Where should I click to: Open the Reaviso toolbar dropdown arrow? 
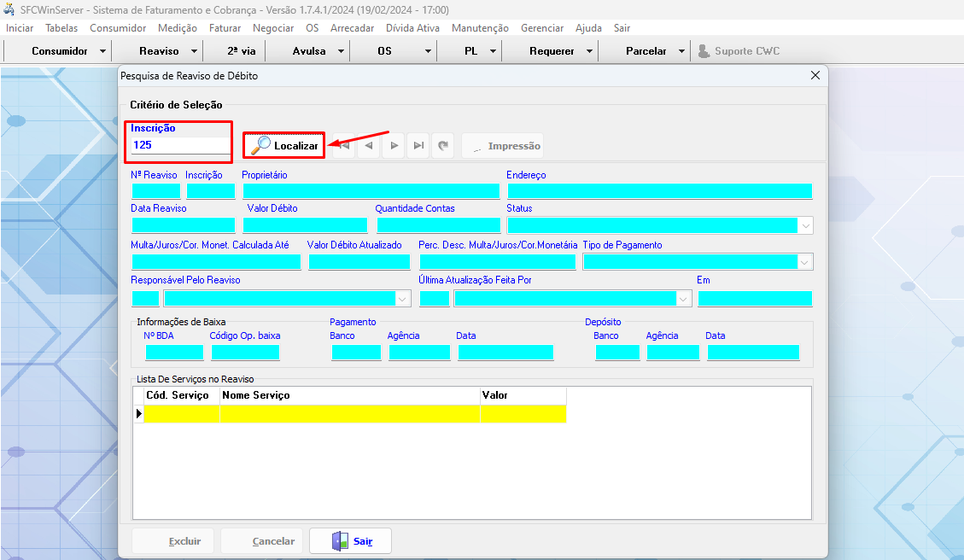(x=195, y=51)
